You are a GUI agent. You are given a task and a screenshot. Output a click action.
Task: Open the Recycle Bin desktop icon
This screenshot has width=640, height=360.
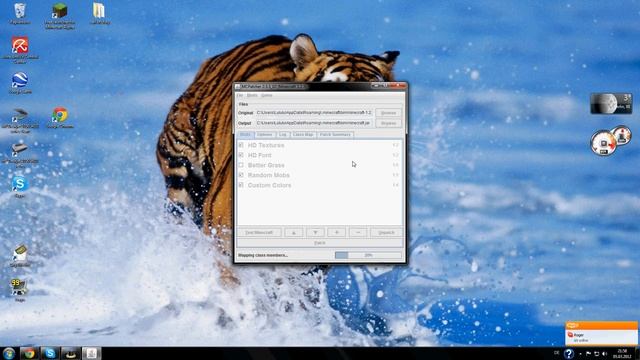(x=20, y=11)
